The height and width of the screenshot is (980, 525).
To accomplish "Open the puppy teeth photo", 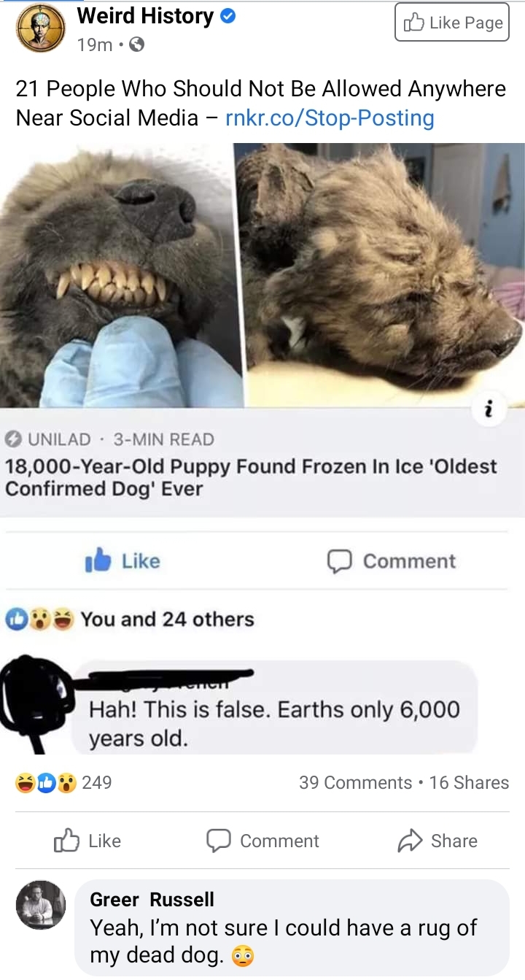I will [121, 275].
